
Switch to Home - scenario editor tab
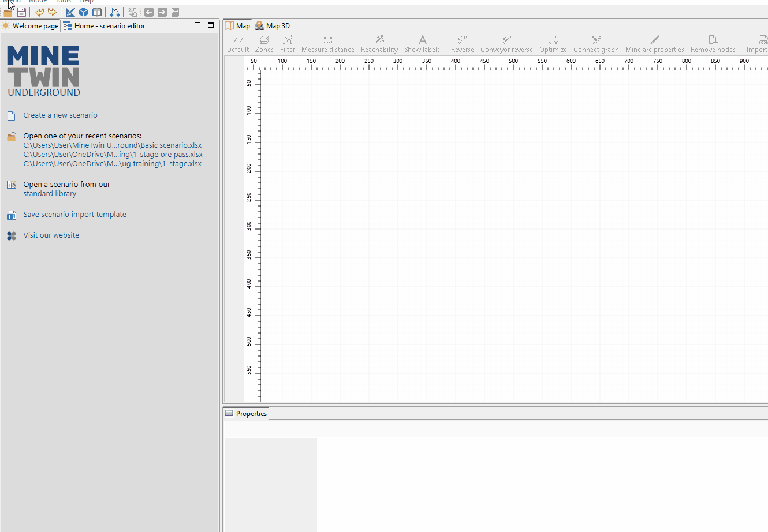[105, 25]
